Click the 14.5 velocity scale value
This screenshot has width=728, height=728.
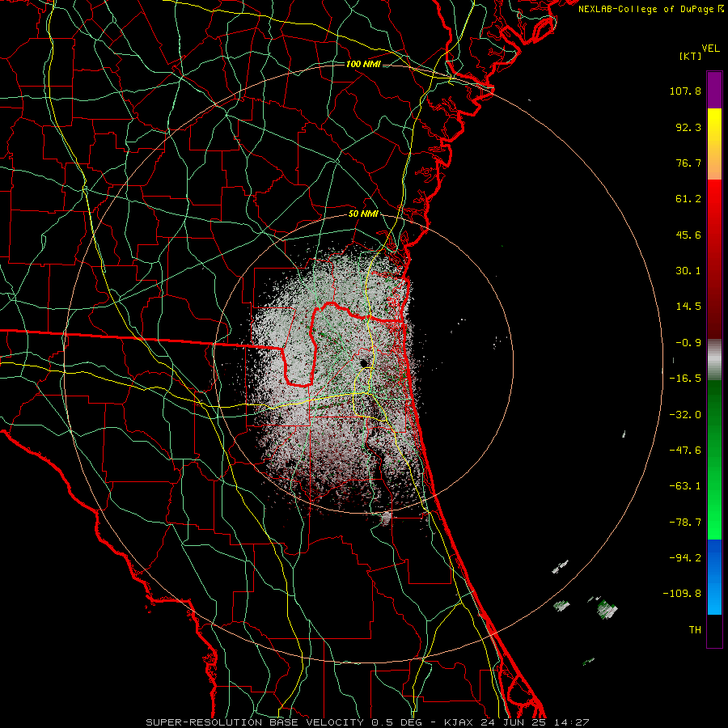pos(688,307)
